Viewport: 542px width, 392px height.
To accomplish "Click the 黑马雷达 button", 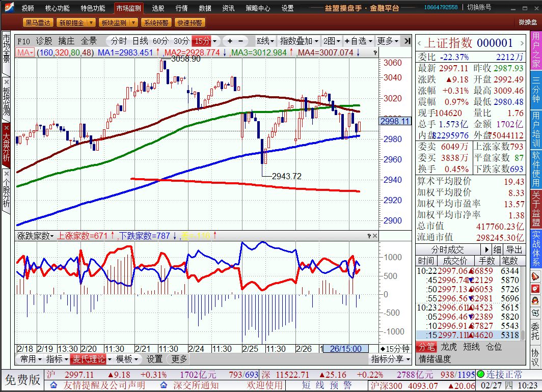I will point(38,23).
